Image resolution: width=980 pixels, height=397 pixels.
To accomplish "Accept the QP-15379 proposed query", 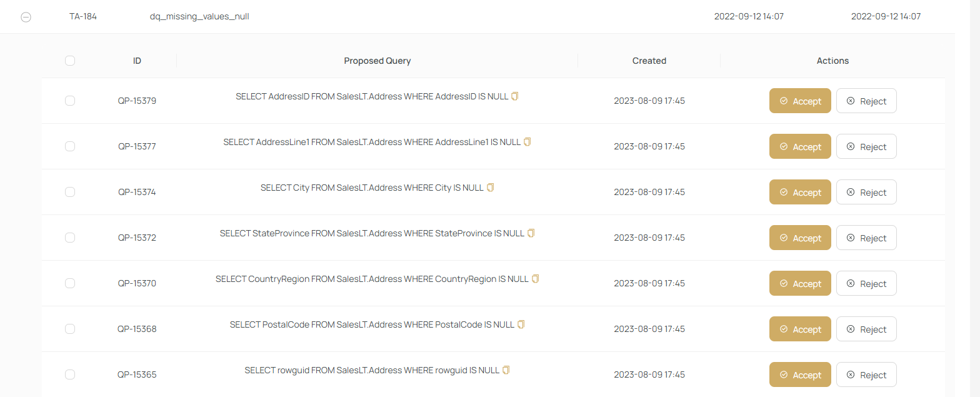I will 799,101.
